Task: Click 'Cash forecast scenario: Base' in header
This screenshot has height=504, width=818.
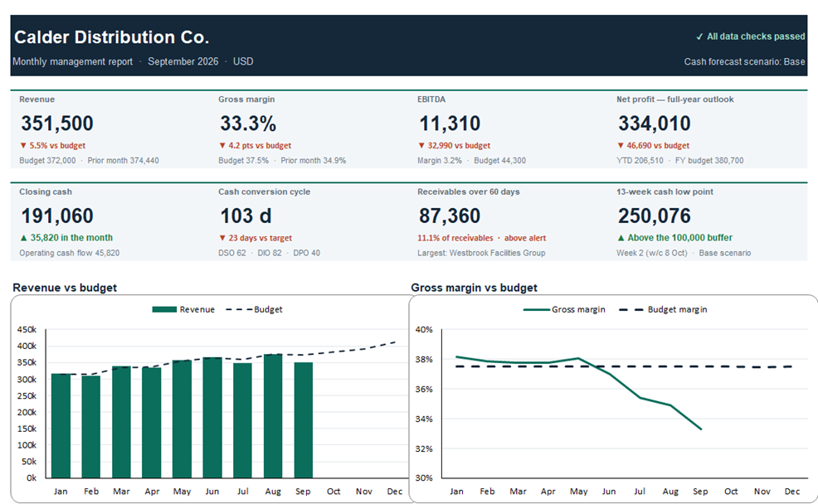Action: 744,61
